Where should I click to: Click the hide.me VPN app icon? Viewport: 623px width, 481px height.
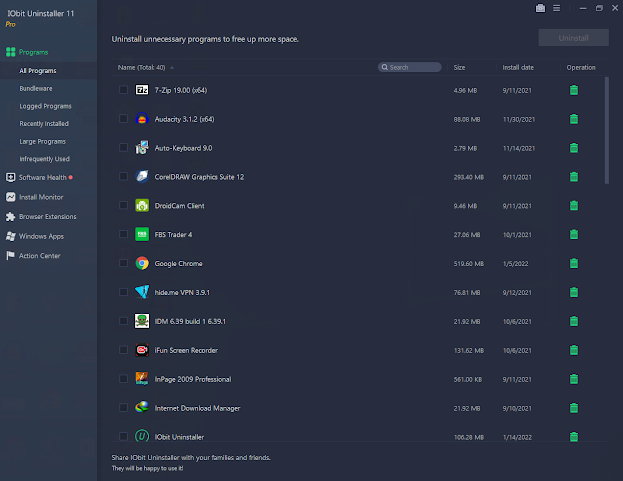[142, 292]
